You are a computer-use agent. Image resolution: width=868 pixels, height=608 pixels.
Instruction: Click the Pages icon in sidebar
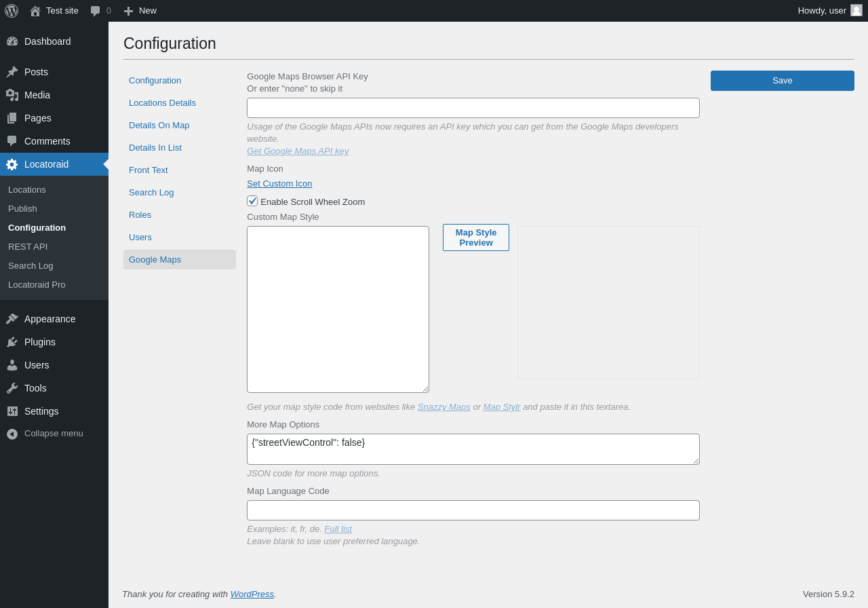coord(12,118)
